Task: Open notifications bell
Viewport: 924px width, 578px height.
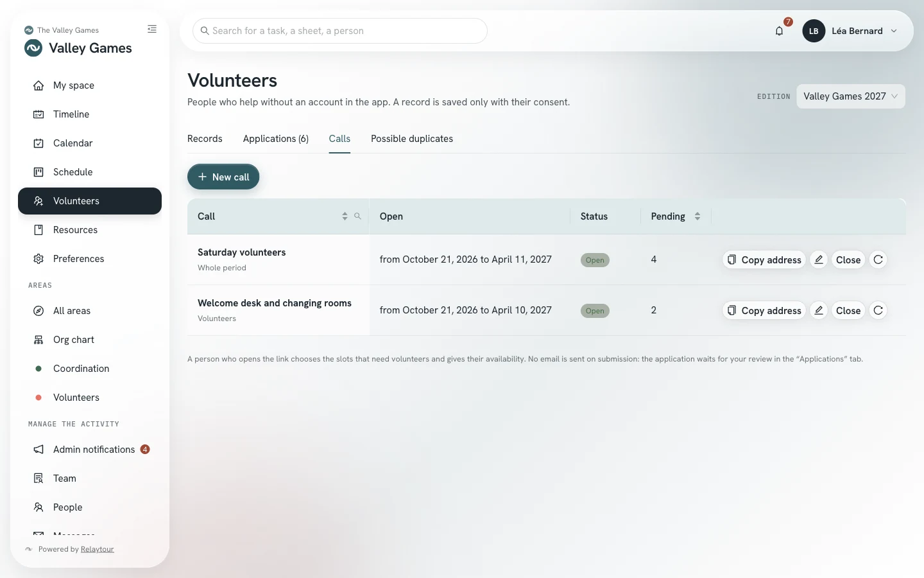Action: pyautogui.click(x=779, y=31)
